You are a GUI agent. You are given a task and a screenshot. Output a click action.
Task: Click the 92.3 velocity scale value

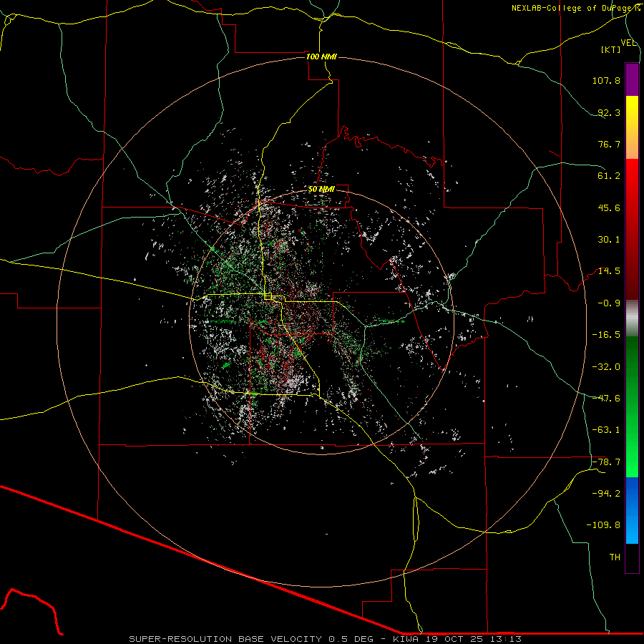point(609,112)
